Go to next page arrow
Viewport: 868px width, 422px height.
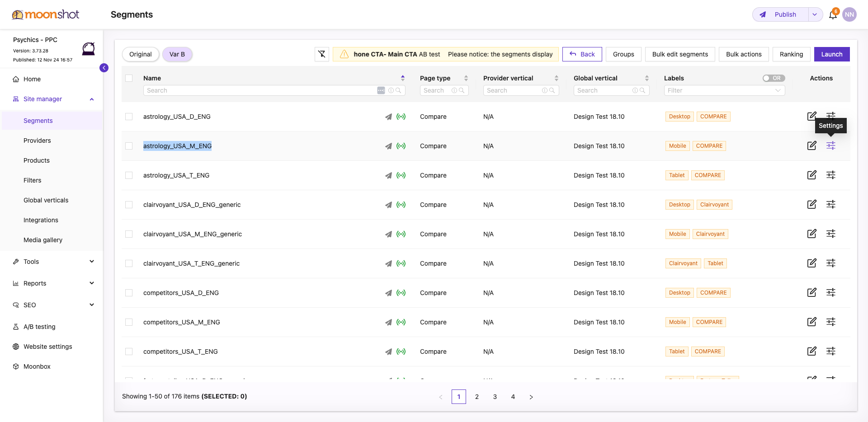[531, 397]
